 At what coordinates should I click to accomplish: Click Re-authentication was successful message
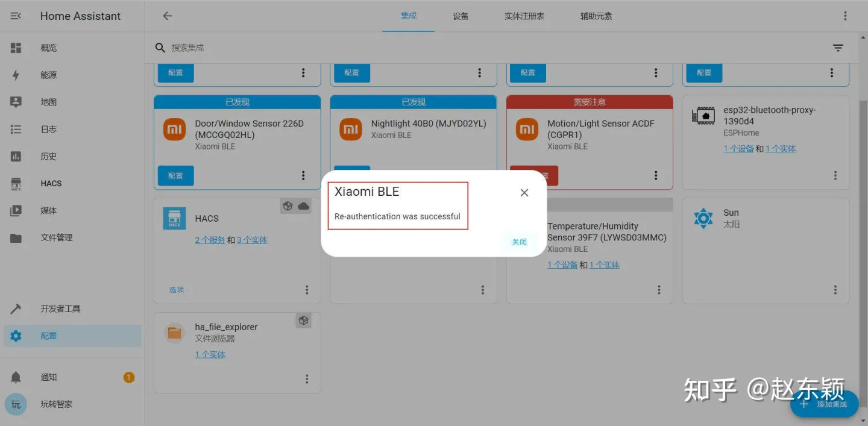pos(397,216)
